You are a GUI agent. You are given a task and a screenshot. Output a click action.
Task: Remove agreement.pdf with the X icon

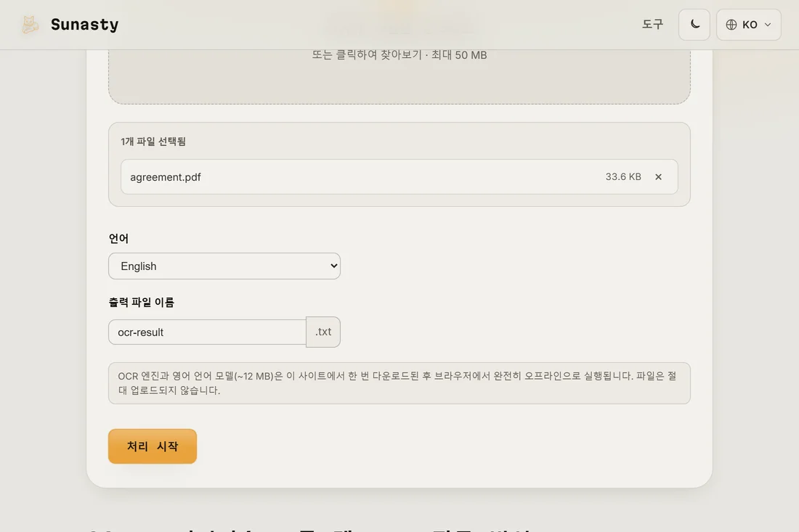(658, 176)
